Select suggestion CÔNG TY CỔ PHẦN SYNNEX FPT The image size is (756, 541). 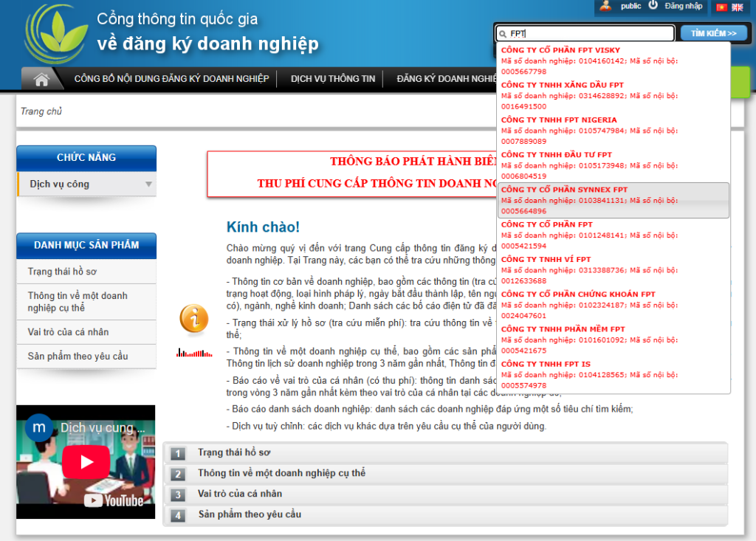pyautogui.click(x=614, y=200)
